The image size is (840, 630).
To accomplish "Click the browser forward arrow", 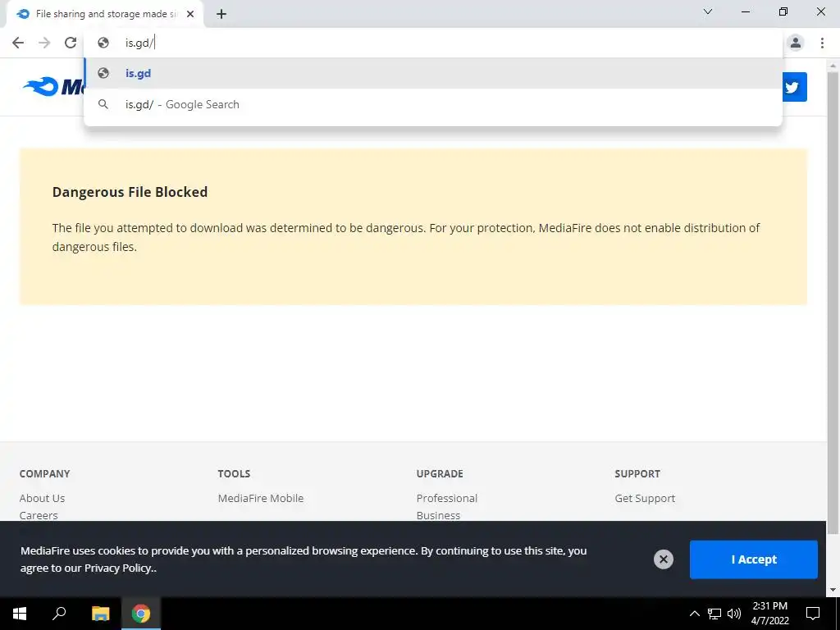I will 44,43.
